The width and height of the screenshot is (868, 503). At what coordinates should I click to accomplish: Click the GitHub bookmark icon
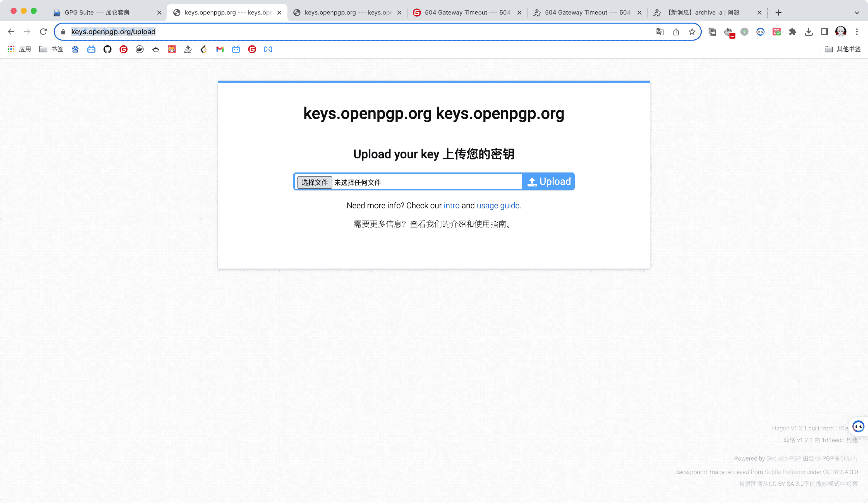[x=107, y=49]
